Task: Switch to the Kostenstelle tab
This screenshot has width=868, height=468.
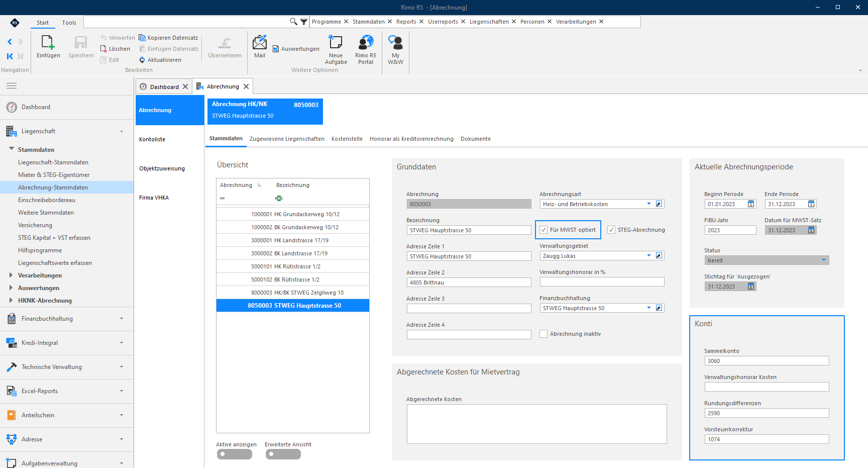Action: [x=347, y=139]
